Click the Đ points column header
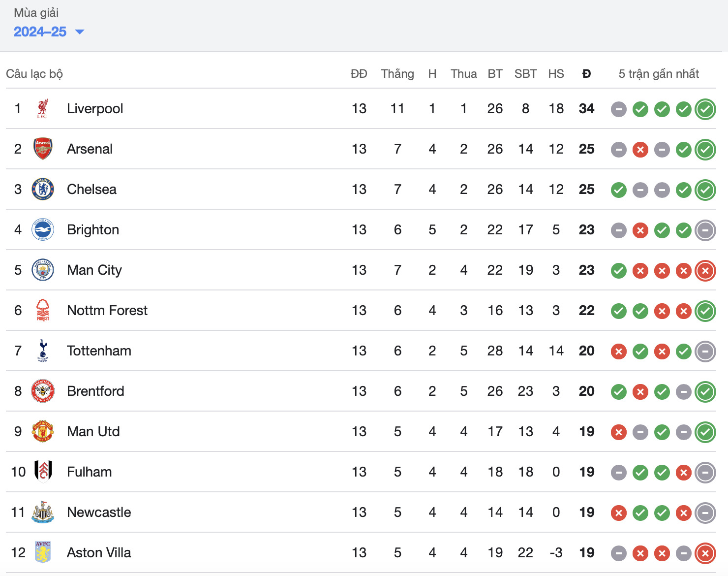728x576 pixels. point(586,74)
